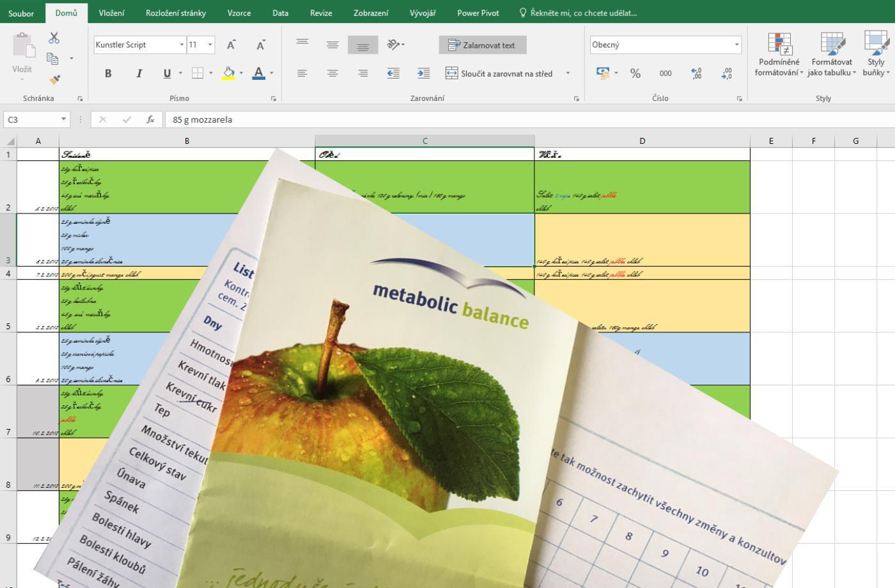
Task: Switch to the Vložení tab
Action: (111, 13)
